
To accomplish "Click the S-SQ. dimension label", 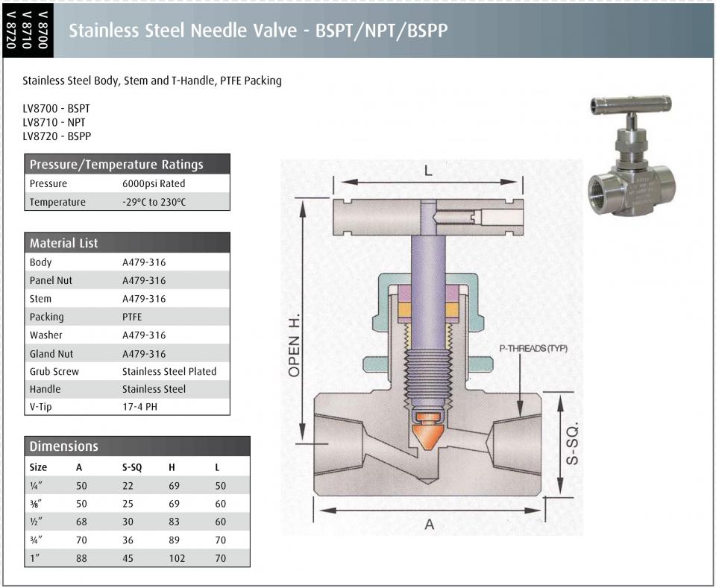I will (x=572, y=443).
